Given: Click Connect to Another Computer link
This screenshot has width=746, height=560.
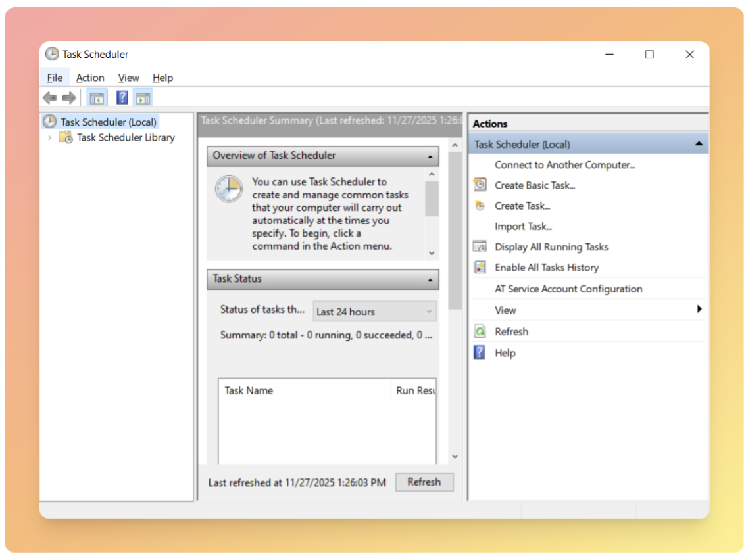Looking at the screenshot, I should click(564, 165).
